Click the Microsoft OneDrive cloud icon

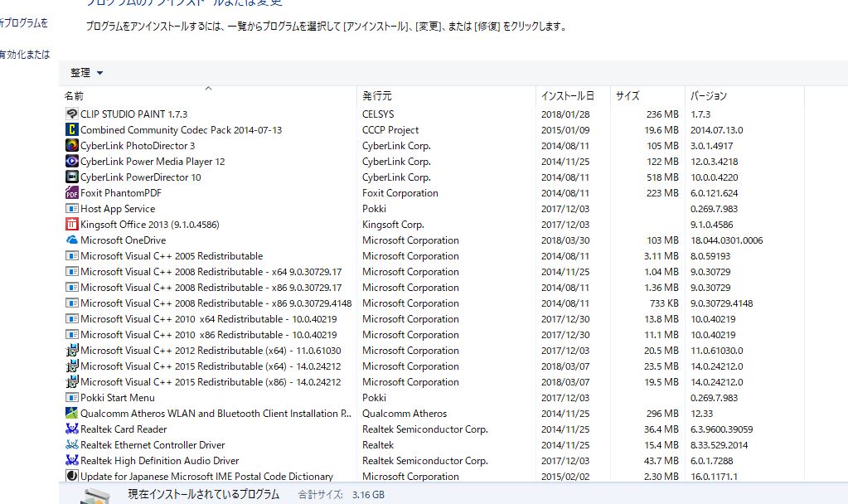click(72, 240)
